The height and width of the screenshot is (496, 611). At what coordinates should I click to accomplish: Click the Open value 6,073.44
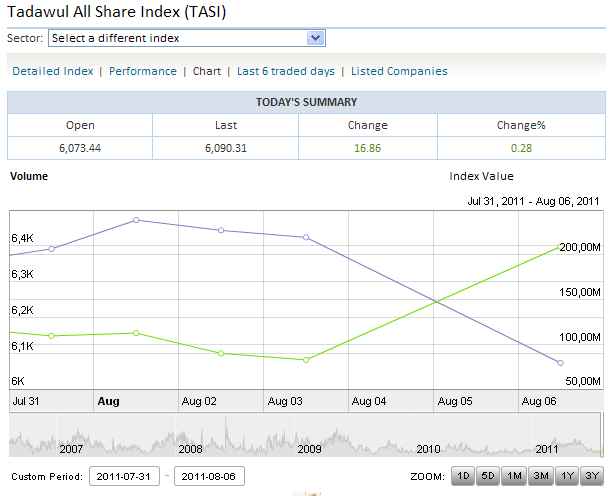[80, 148]
